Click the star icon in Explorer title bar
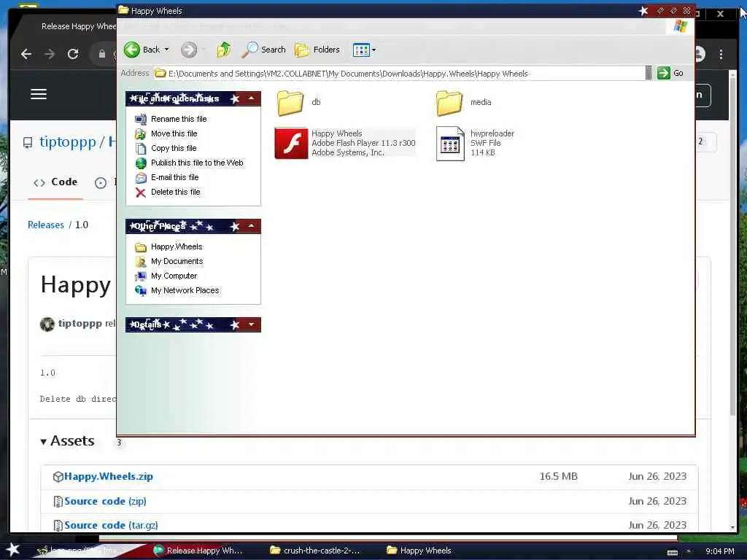 pos(643,10)
